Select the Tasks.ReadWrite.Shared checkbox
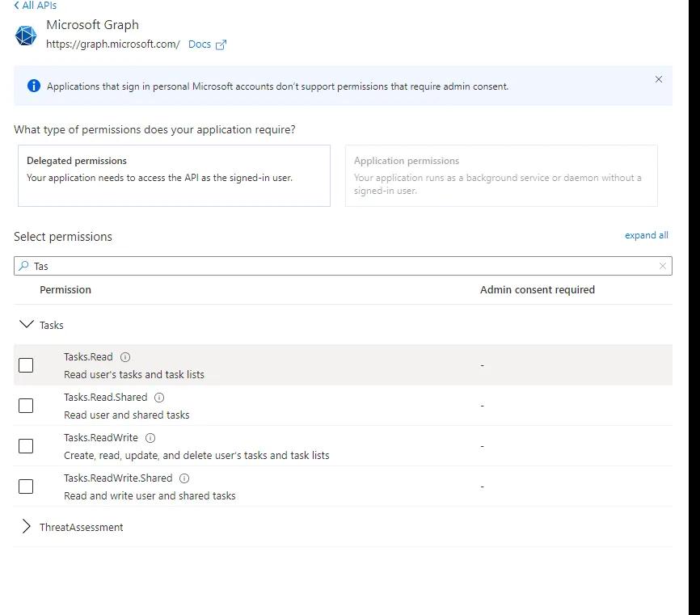 26,487
